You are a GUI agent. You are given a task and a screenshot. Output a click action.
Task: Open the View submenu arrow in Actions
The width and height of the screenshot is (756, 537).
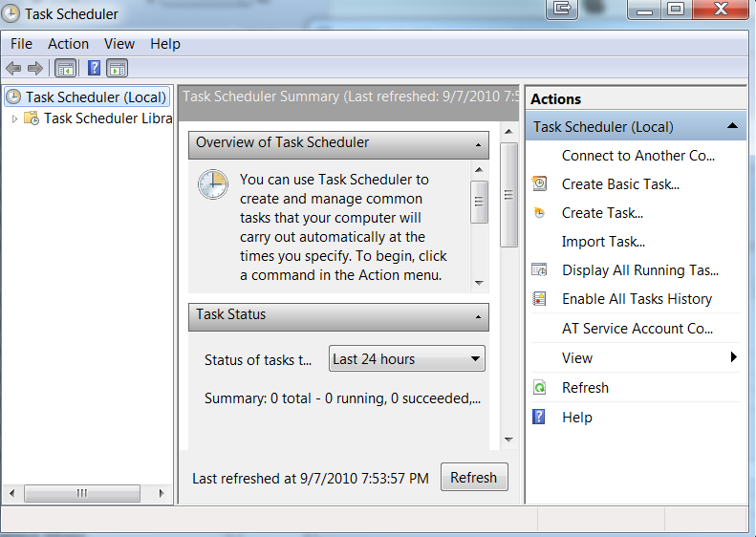(733, 357)
